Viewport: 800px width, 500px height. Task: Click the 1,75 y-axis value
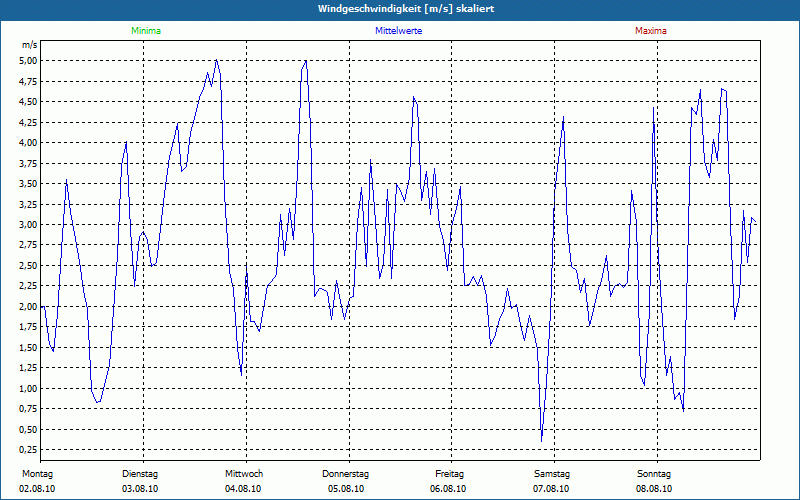(28, 327)
